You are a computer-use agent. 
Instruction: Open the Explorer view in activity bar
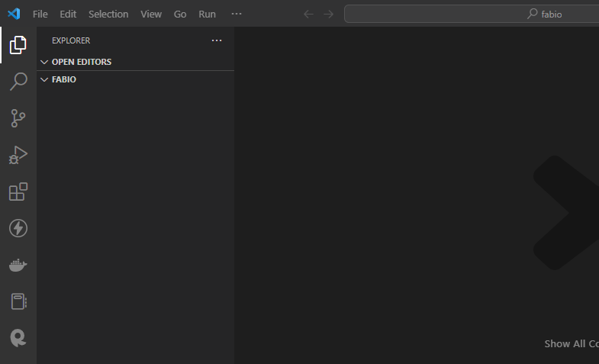click(18, 45)
